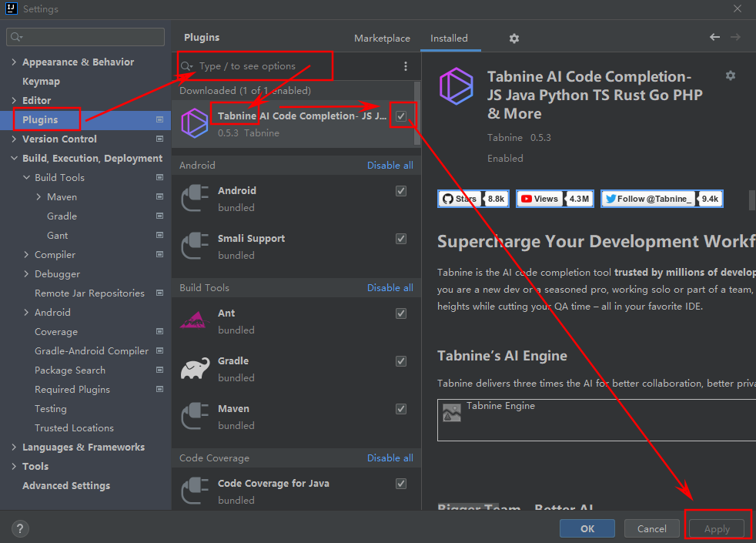This screenshot has height=543, width=756.
Task: Click the forward navigation arrow
Action: [734, 37]
